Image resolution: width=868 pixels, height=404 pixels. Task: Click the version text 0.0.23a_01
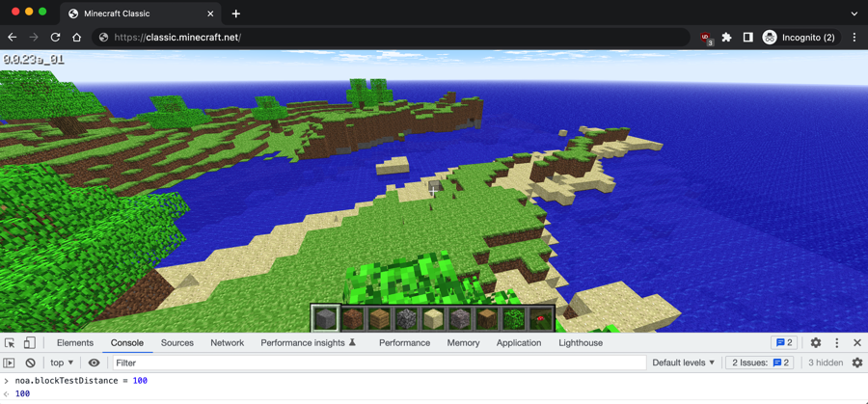click(x=33, y=59)
